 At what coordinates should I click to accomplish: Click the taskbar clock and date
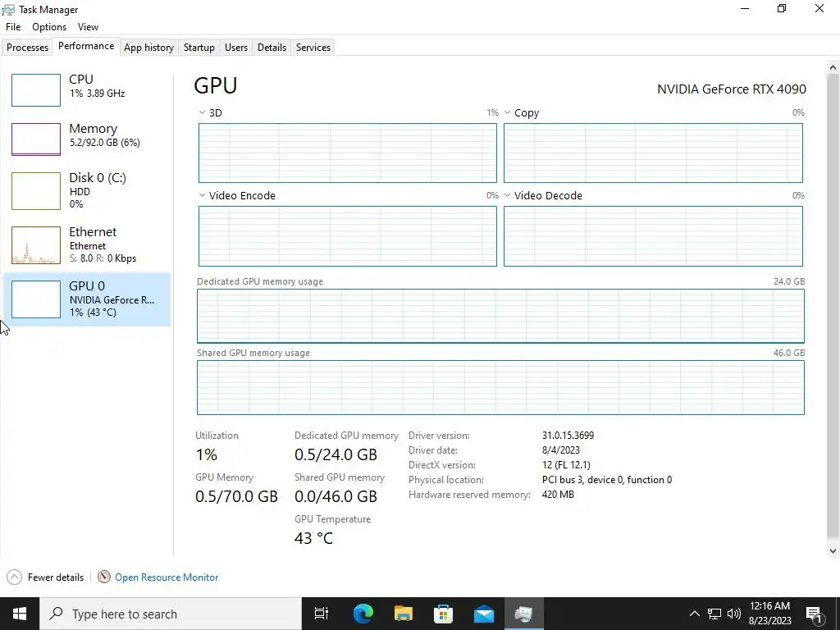769,614
